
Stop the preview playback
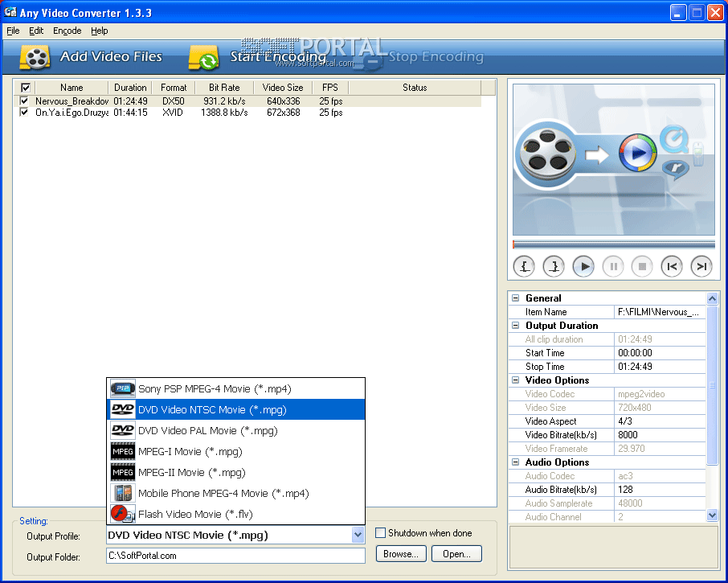tap(642, 267)
